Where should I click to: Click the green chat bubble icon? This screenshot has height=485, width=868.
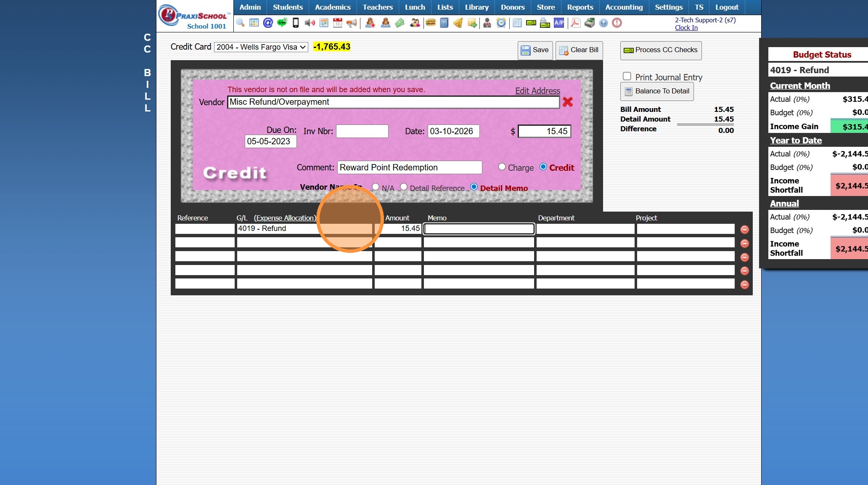[282, 23]
